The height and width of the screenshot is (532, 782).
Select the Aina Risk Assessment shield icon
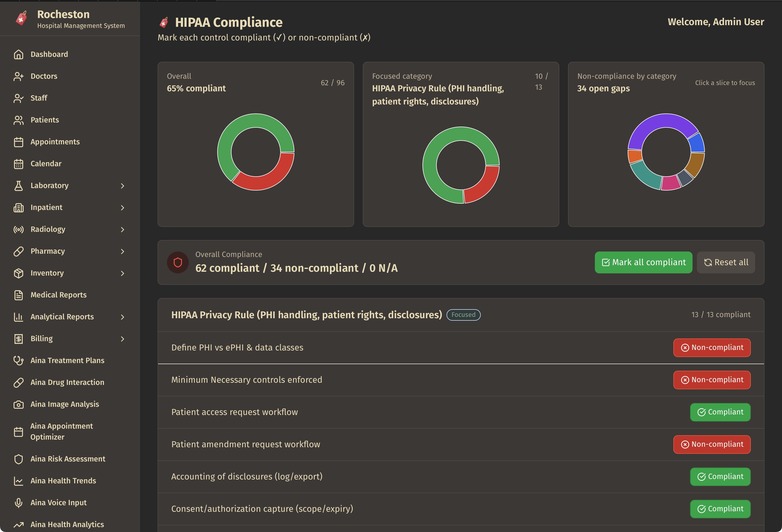[x=19, y=459]
